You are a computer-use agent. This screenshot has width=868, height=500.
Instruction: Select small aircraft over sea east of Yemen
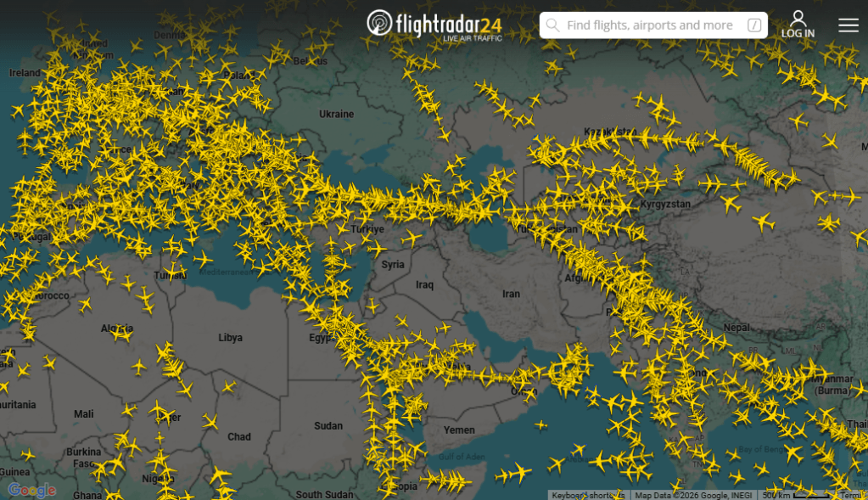point(540,424)
